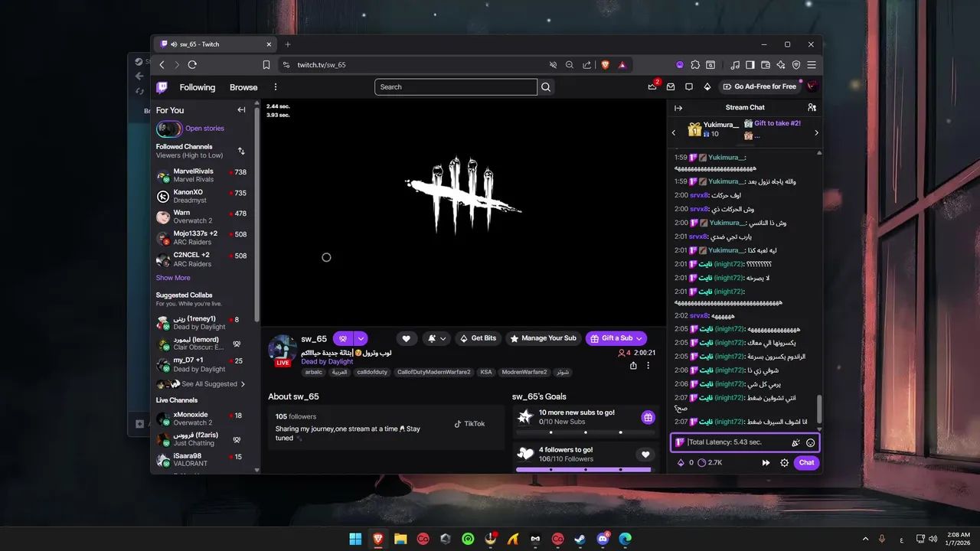The height and width of the screenshot is (551, 980).
Task: Open the Twitch user avatar menu
Action: coord(812,86)
